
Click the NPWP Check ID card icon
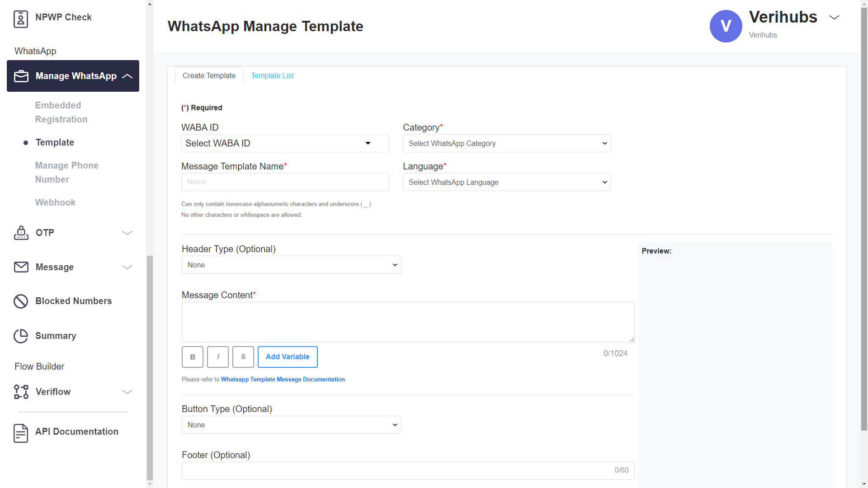[x=21, y=19]
